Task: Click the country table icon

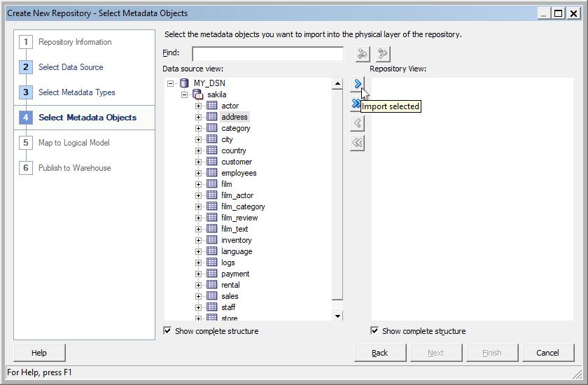Action: click(x=212, y=150)
